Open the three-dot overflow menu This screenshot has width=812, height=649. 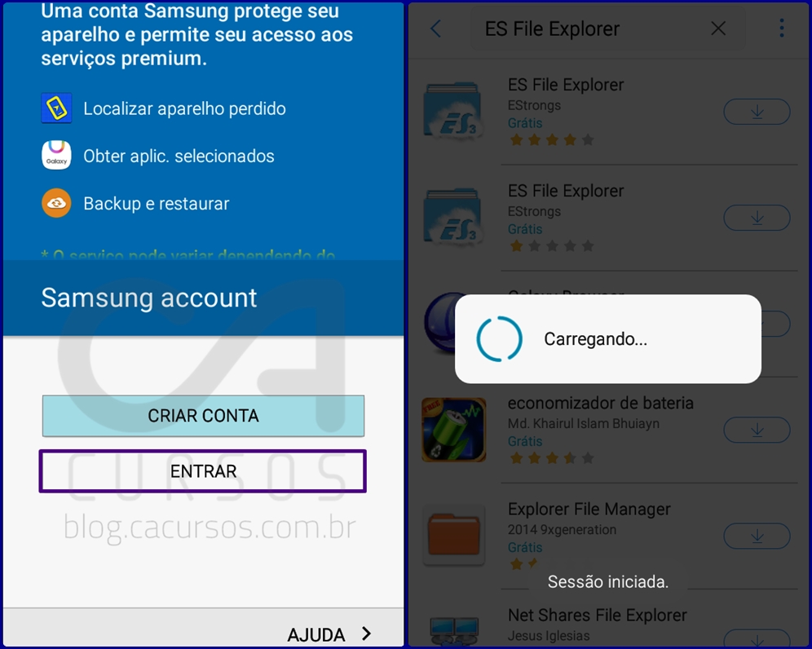tap(782, 29)
